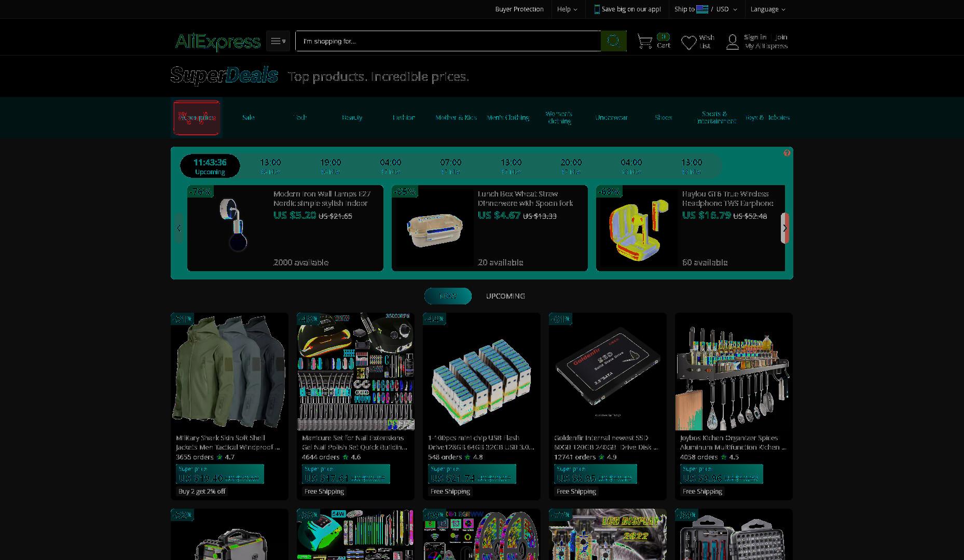964x560 pixels.
Task: Click the US $19.40 super price label
Action: pos(219,474)
